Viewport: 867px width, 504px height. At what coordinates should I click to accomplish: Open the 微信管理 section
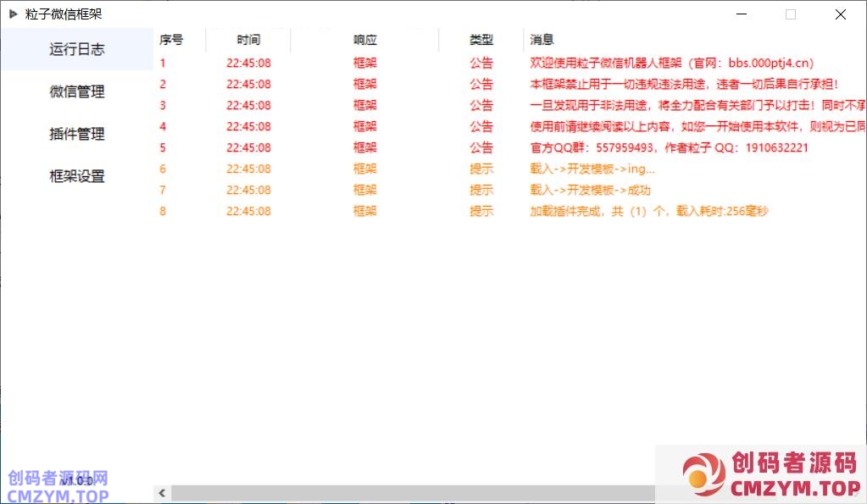point(77,91)
